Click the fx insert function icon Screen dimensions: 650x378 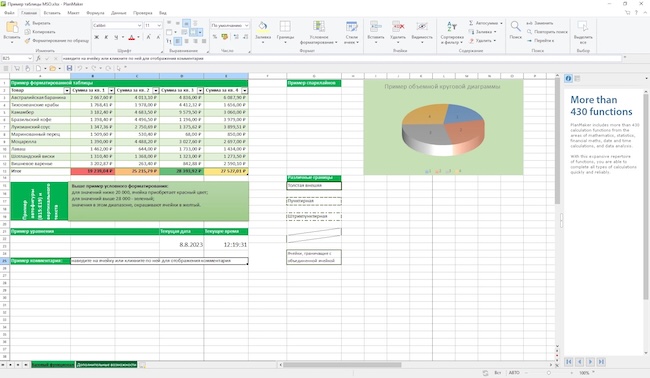pyautogui.click(x=38, y=58)
